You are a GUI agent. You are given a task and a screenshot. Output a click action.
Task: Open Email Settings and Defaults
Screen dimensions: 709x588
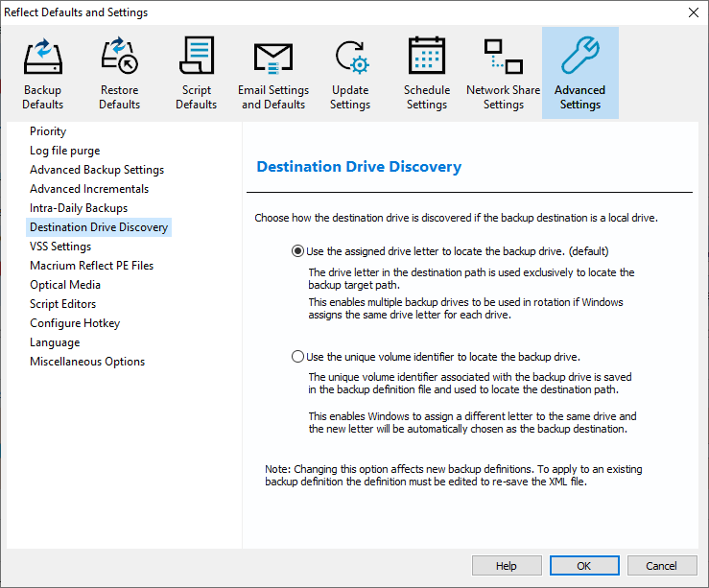[x=273, y=58]
